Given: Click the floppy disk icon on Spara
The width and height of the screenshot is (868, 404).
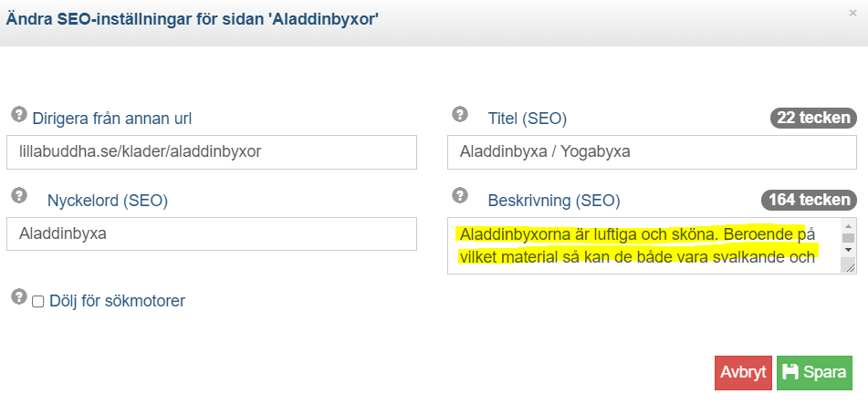Looking at the screenshot, I should coord(790,372).
